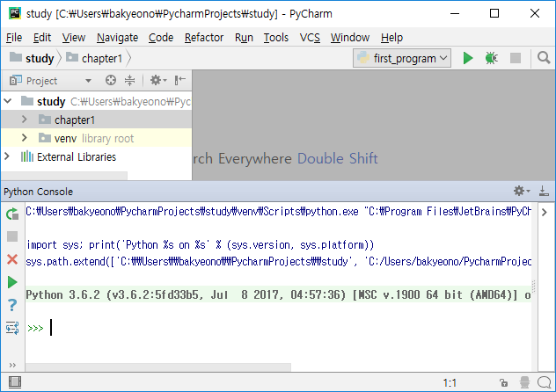Open the Run menu
556x392 pixels.
[x=244, y=37]
